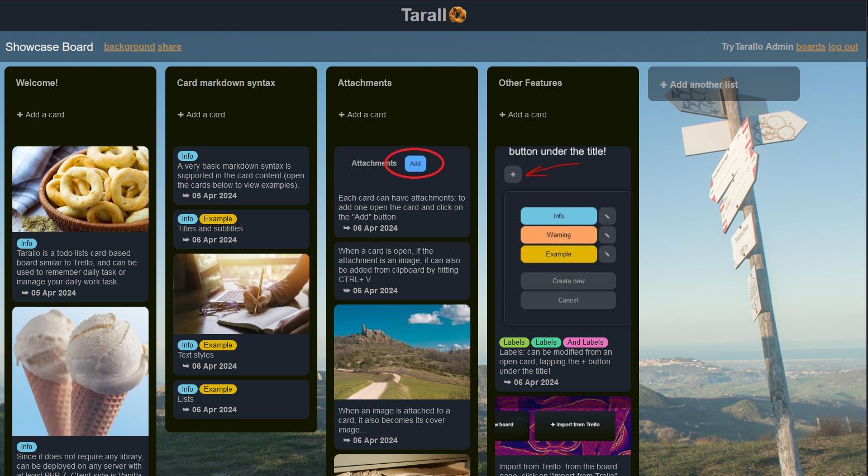Open the share link

[x=169, y=47]
